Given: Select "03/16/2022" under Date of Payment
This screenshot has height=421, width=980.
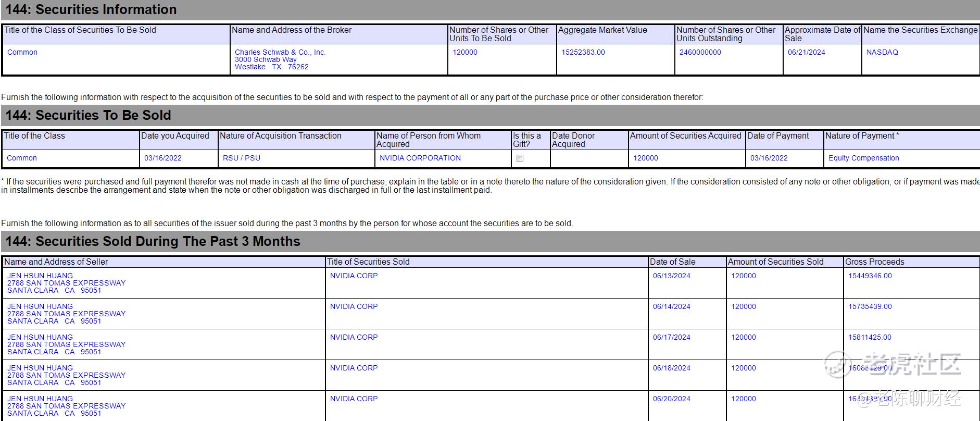Looking at the screenshot, I should pos(769,158).
